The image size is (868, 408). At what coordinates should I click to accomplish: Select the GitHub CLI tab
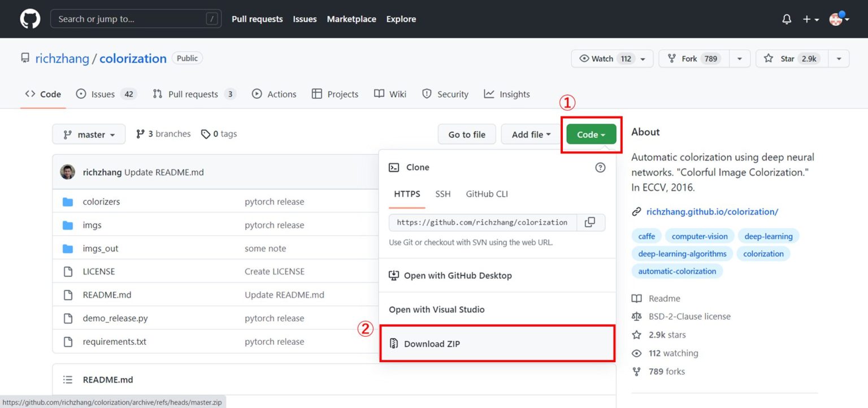click(487, 194)
